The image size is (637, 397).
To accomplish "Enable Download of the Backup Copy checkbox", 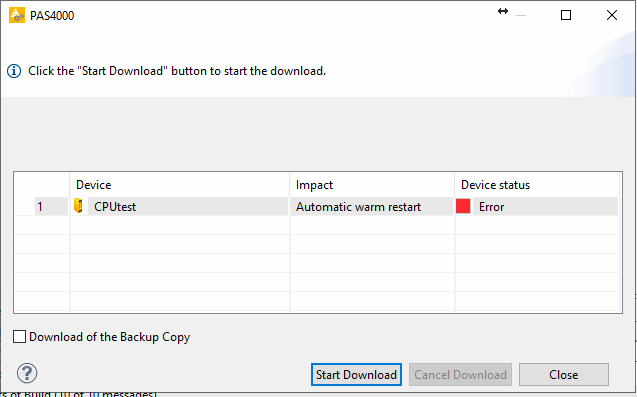I will [20, 337].
